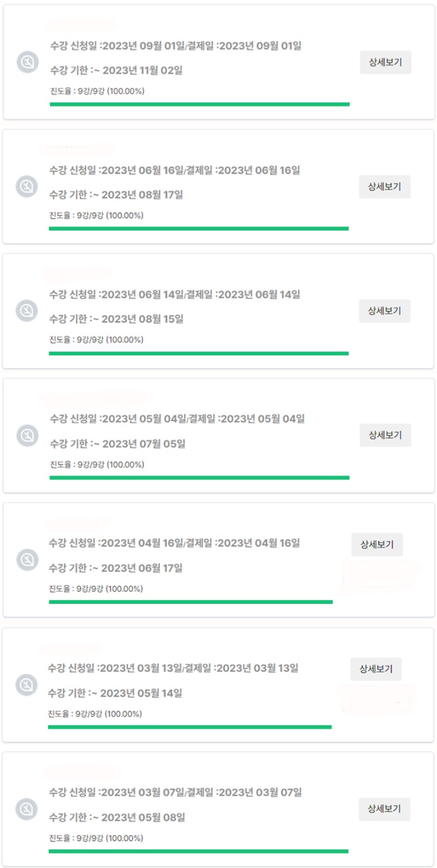View details of course ending 08월 15일
The width and height of the screenshot is (437, 868).
384,311
